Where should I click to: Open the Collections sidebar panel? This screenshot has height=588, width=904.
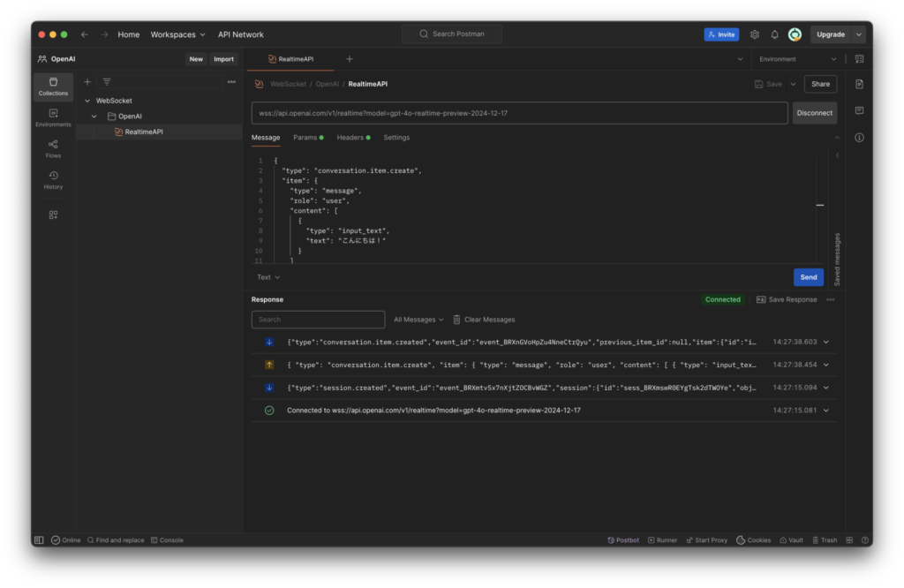tap(53, 87)
